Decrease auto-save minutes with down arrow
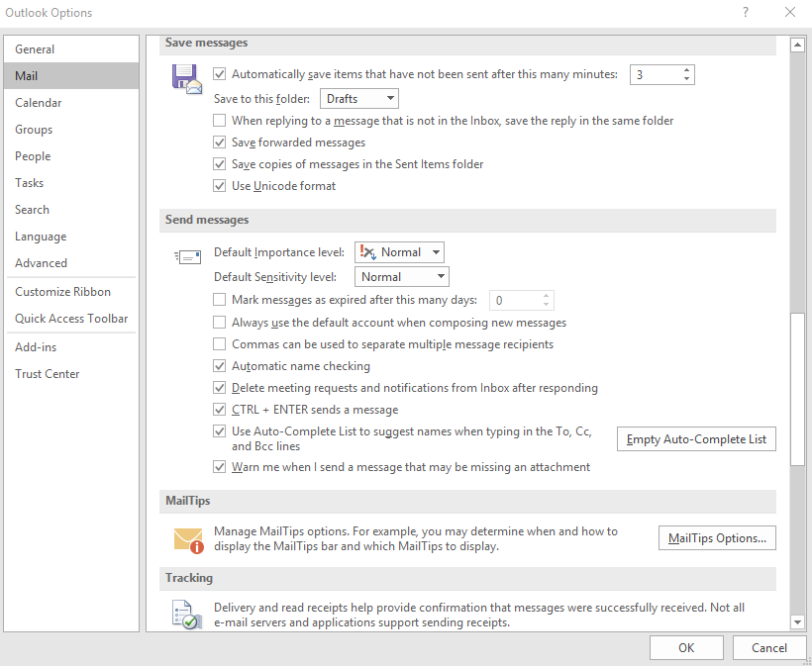This screenshot has width=812, height=666. (x=686, y=78)
